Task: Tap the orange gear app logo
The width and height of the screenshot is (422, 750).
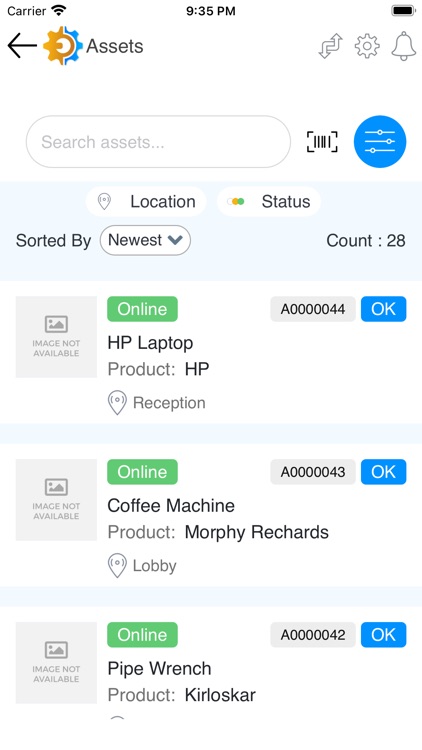Action: [x=63, y=46]
